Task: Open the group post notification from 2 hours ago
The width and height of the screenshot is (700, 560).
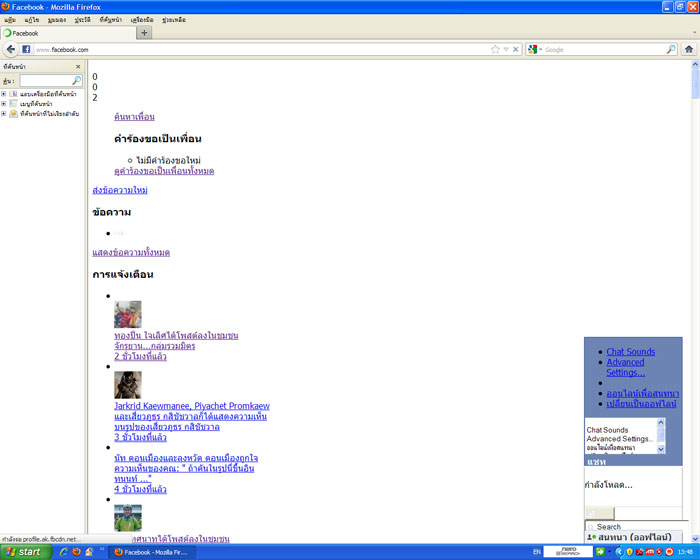Action: pos(176,346)
